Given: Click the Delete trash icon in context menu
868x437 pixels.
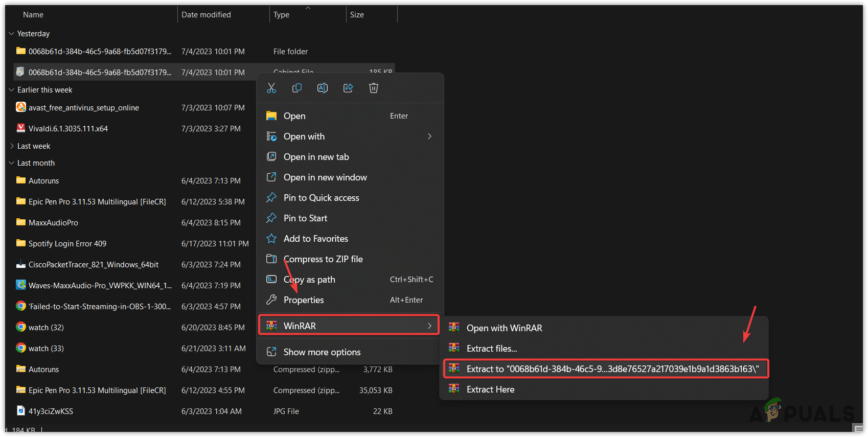Looking at the screenshot, I should (x=374, y=88).
